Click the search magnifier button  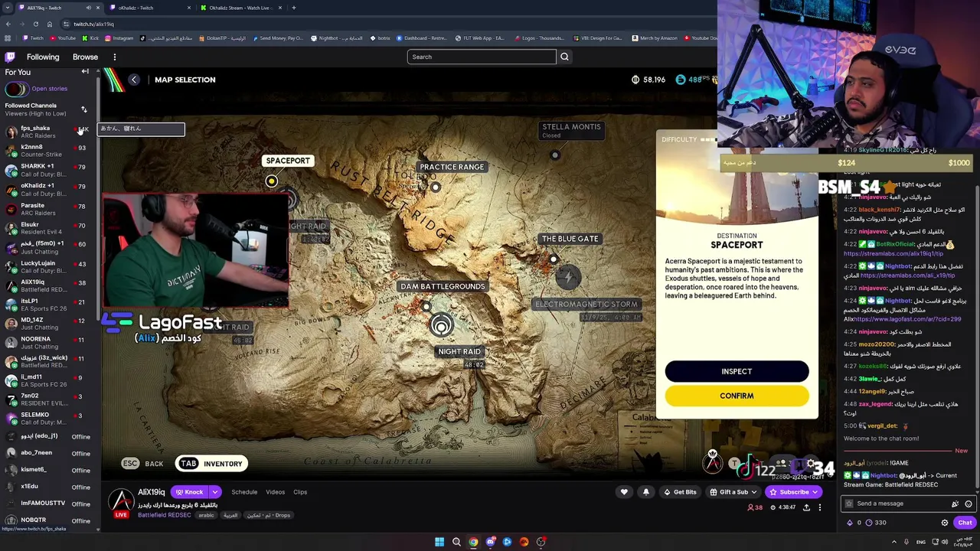[x=564, y=57]
